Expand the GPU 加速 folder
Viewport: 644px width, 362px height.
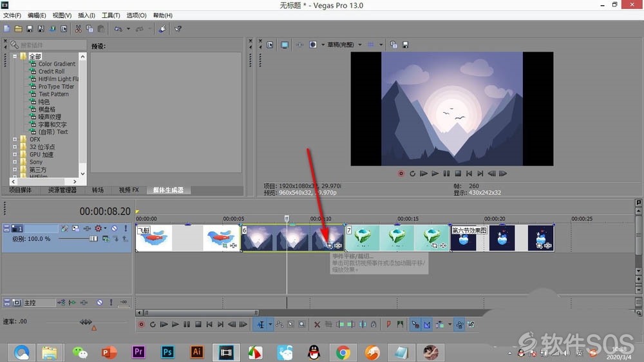pos(15,155)
